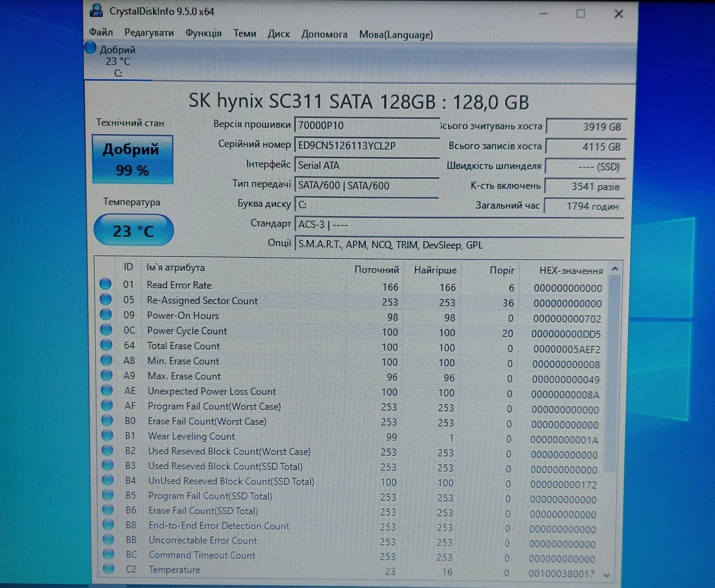Click the status circle for Min. Erase Count
This screenshot has width=715, height=588.
(107, 360)
